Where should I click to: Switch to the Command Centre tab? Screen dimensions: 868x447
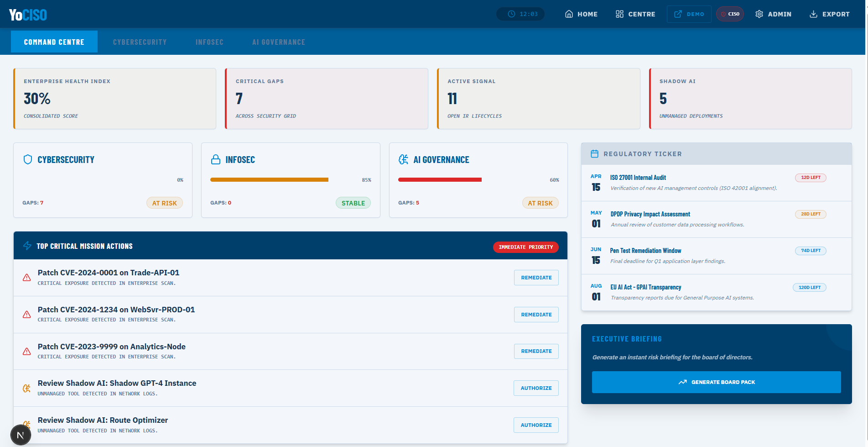tap(54, 42)
